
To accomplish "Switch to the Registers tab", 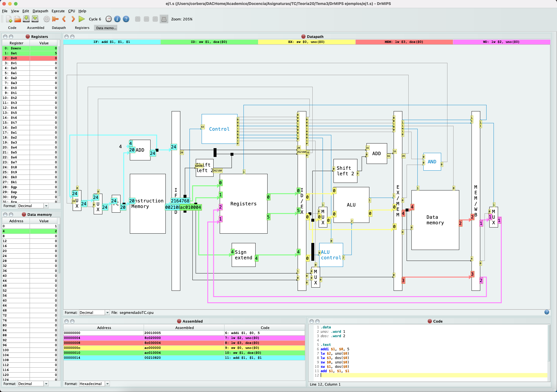I will tap(82, 28).
